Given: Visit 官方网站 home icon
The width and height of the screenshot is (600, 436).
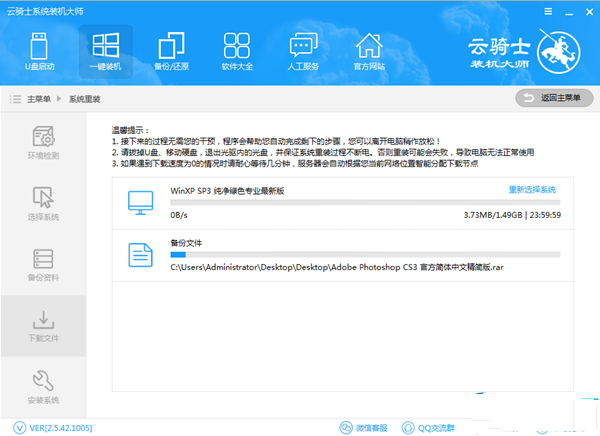Looking at the screenshot, I should pos(369,52).
